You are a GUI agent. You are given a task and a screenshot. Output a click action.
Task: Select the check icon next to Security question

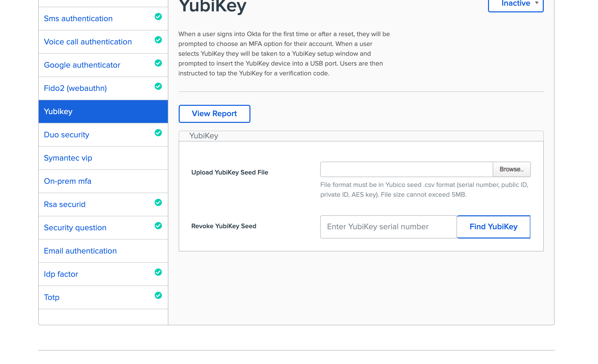point(158,226)
